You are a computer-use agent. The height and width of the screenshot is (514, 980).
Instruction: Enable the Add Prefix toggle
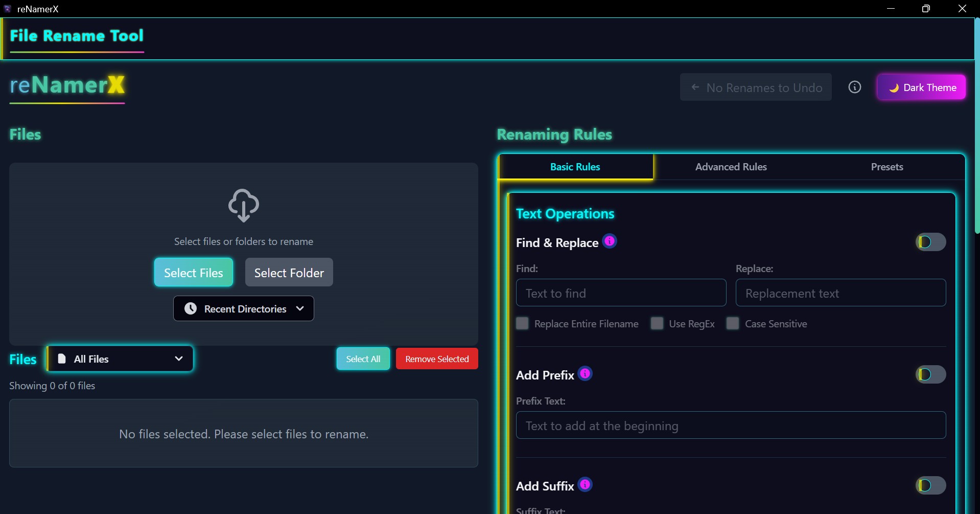click(x=929, y=374)
